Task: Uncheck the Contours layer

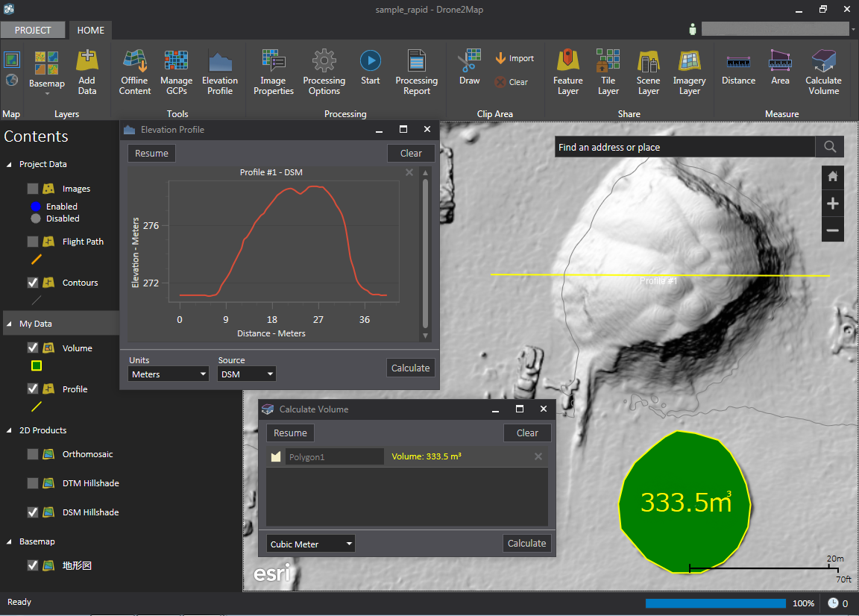Action: (33, 283)
